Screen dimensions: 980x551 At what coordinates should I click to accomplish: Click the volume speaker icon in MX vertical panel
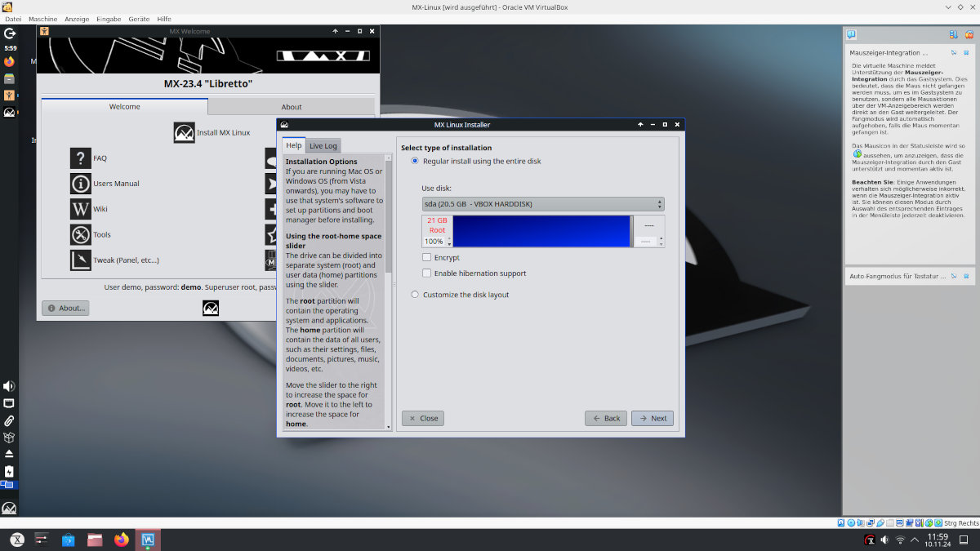point(9,386)
